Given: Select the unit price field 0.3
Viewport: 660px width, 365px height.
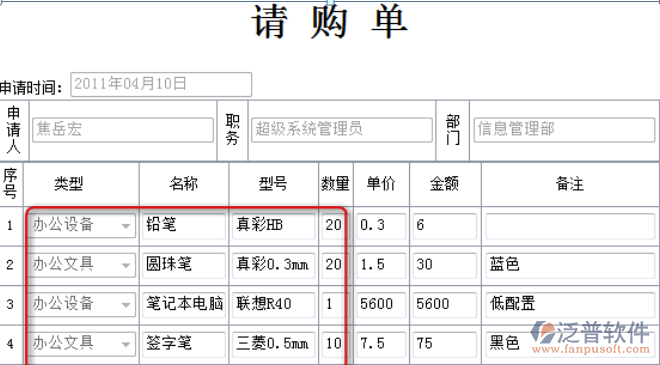Looking at the screenshot, I should [x=381, y=225].
